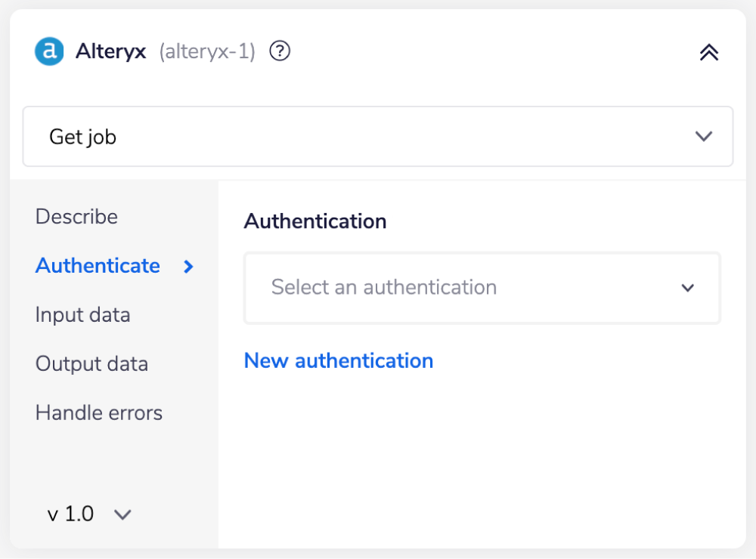Switch to the Describe section
Viewport: 756px width, 559px height.
pos(76,217)
